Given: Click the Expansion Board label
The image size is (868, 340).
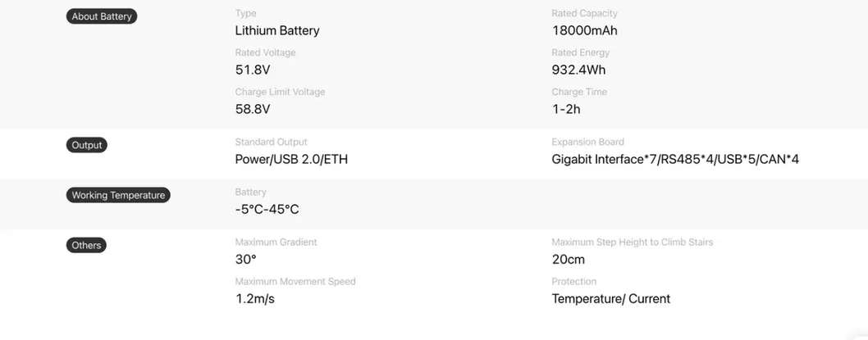Looking at the screenshot, I should point(587,142).
